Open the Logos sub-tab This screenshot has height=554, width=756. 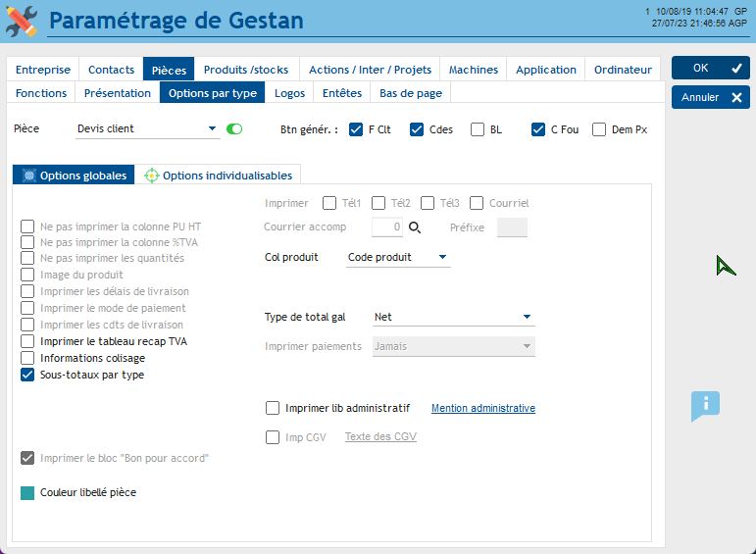289,93
